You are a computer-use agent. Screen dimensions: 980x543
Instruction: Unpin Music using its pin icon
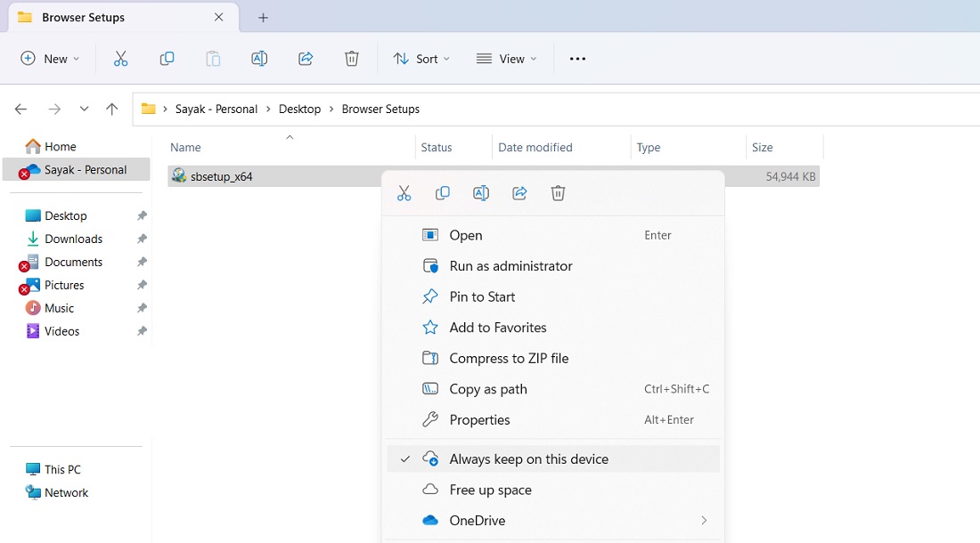141,308
